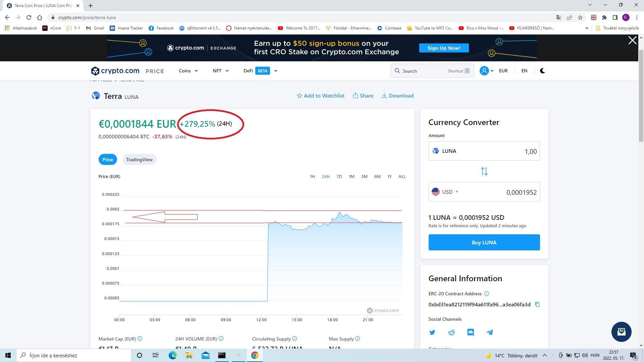644x362 pixels.
Task: Switch to the Price chart view
Action: [108, 160]
